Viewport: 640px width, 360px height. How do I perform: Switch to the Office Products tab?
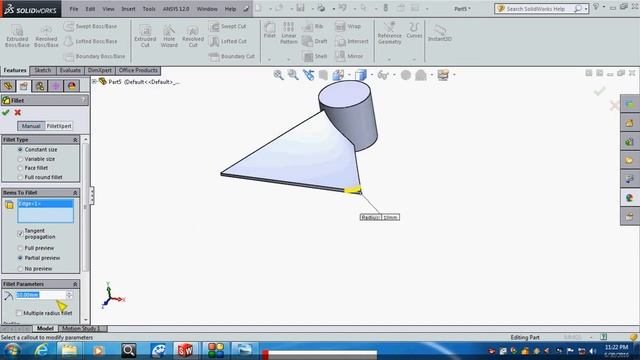tap(138, 70)
